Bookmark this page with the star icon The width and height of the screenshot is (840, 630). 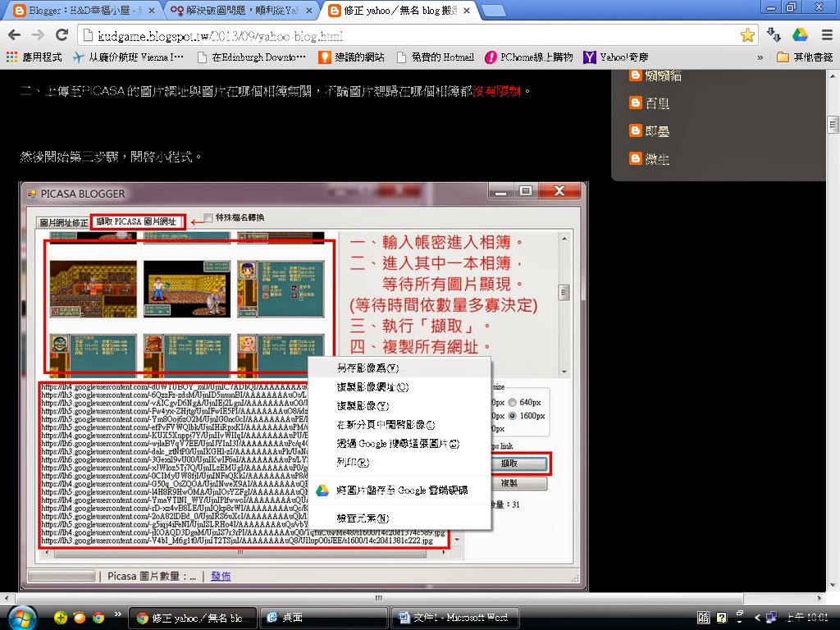(x=747, y=35)
